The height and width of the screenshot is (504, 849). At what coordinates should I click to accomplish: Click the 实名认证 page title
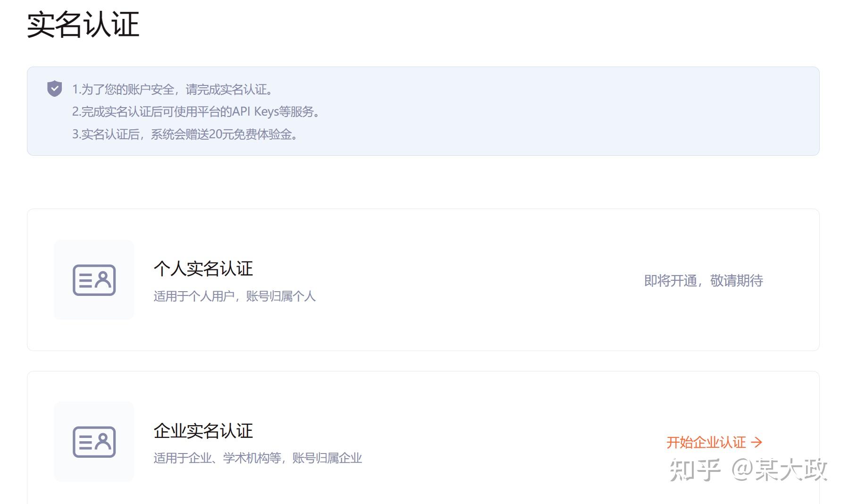coord(83,25)
